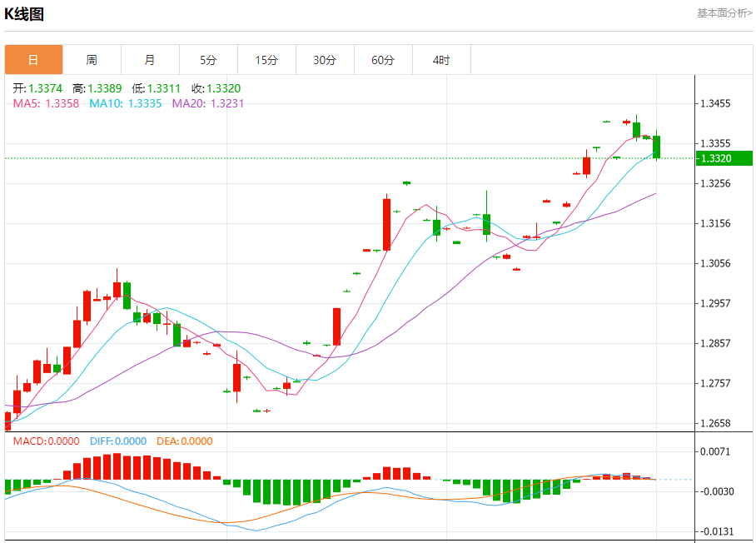Viewport: 756px width, 543px height.
Task: Open the 4时 chart tab
Action: [441, 60]
